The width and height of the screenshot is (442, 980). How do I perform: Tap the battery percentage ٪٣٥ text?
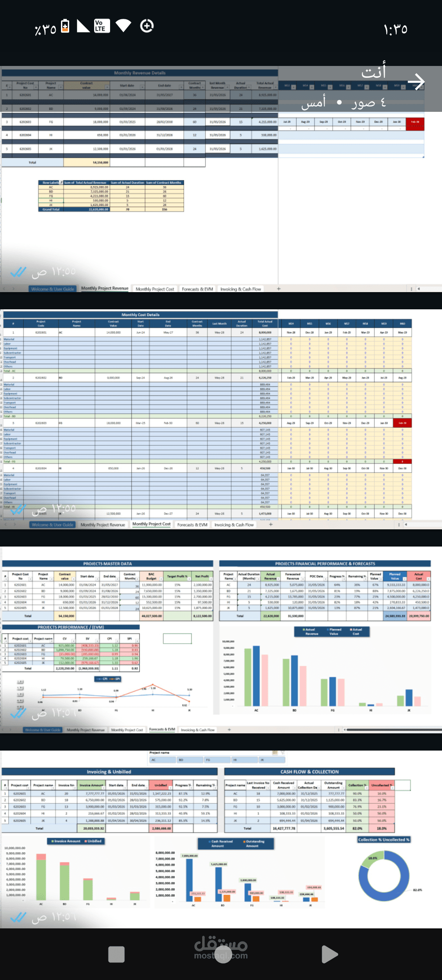[x=45, y=29]
